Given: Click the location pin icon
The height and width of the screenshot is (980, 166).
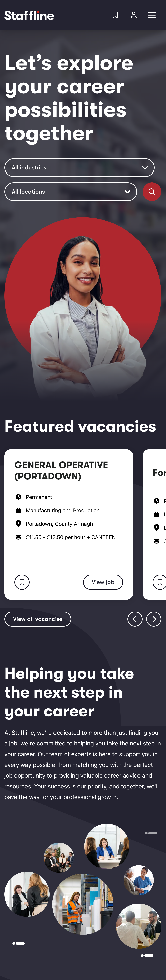Looking at the screenshot, I should tap(18, 524).
